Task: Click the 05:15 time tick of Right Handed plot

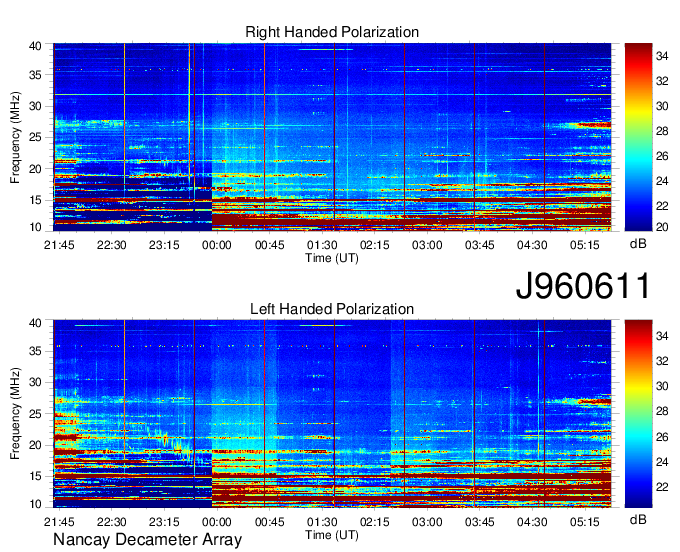Action: click(x=585, y=245)
